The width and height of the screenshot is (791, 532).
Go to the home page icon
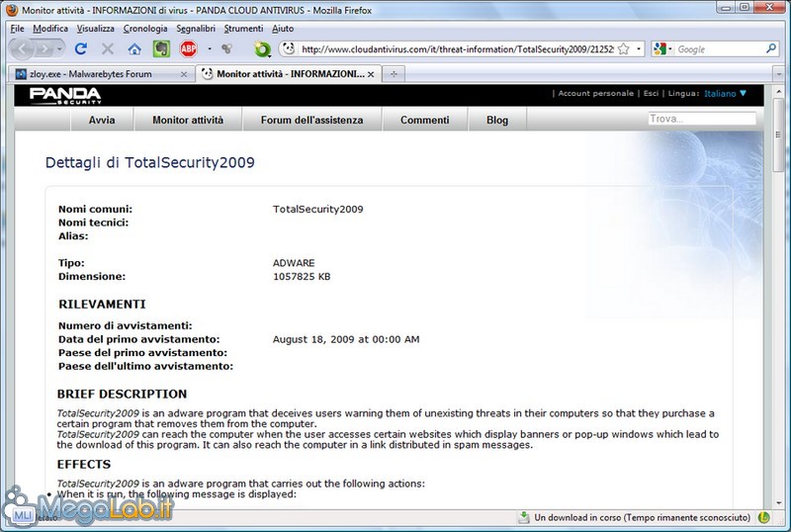[x=133, y=48]
